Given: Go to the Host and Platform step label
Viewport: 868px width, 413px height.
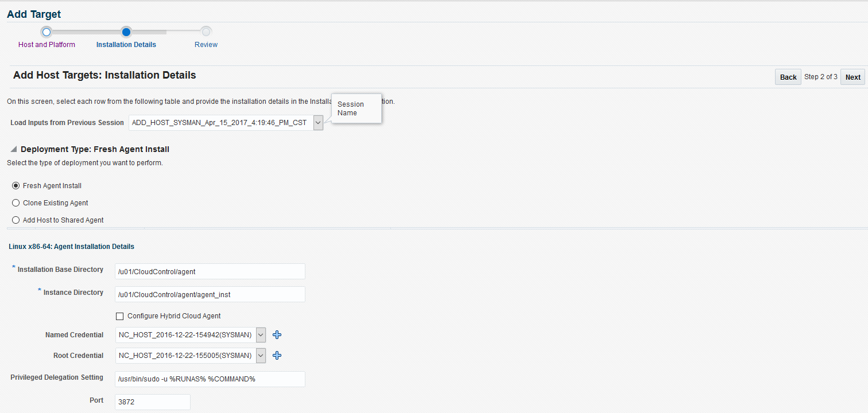Looking at the screenshot, I should click(46, 44).
